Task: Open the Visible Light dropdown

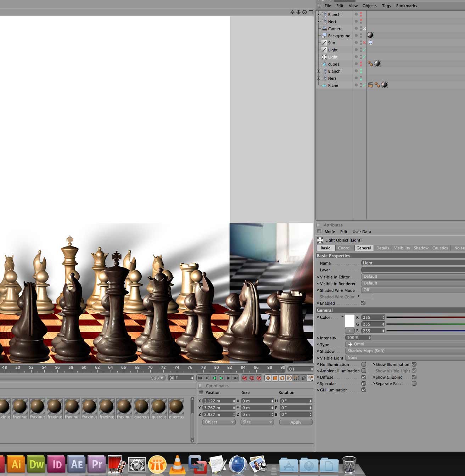Action: (405, 358)
